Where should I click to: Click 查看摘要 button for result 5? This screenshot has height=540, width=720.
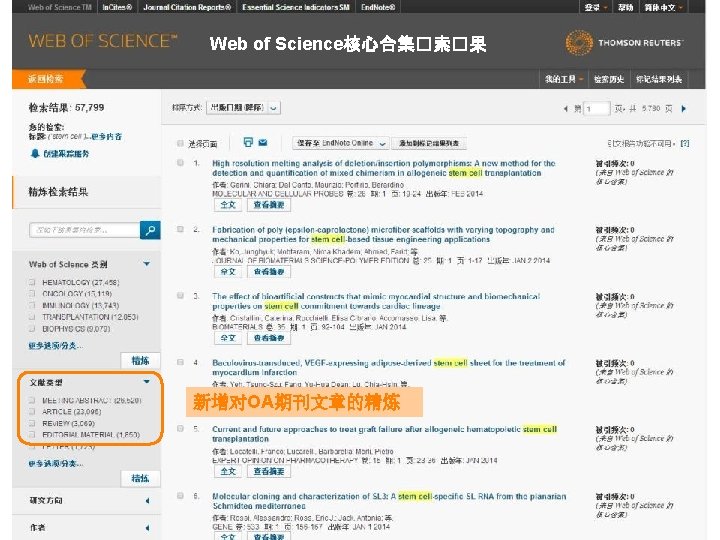click(x=269, y=471)
